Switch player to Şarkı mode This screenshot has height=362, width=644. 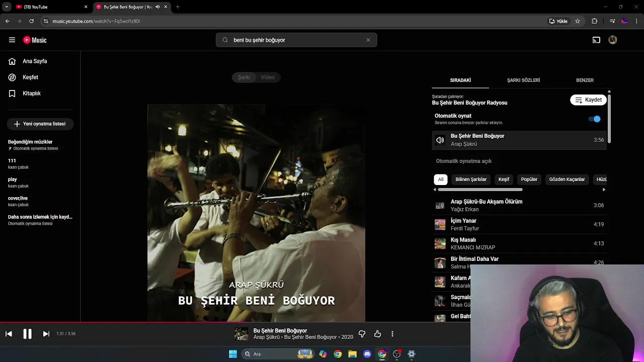244,77
